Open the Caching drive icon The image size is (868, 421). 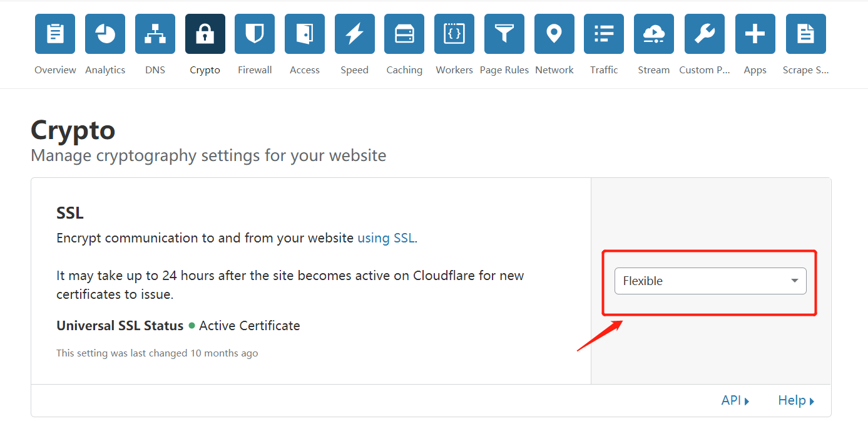404,34
